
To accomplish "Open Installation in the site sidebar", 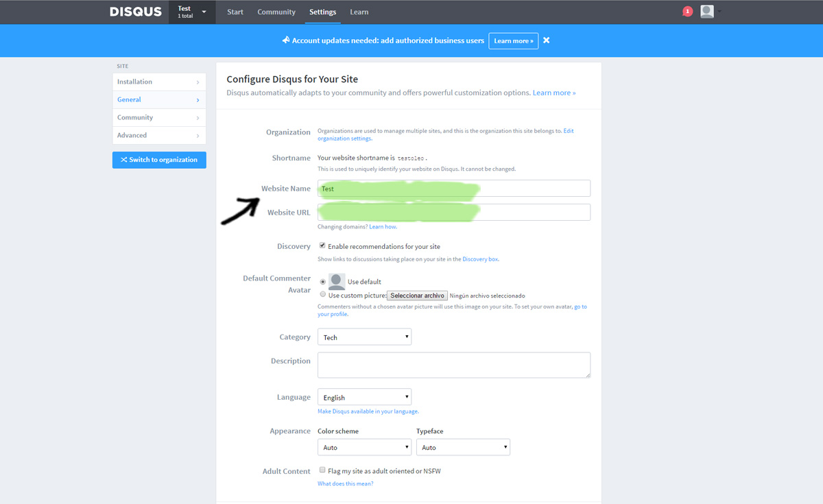I will (159, 82).
